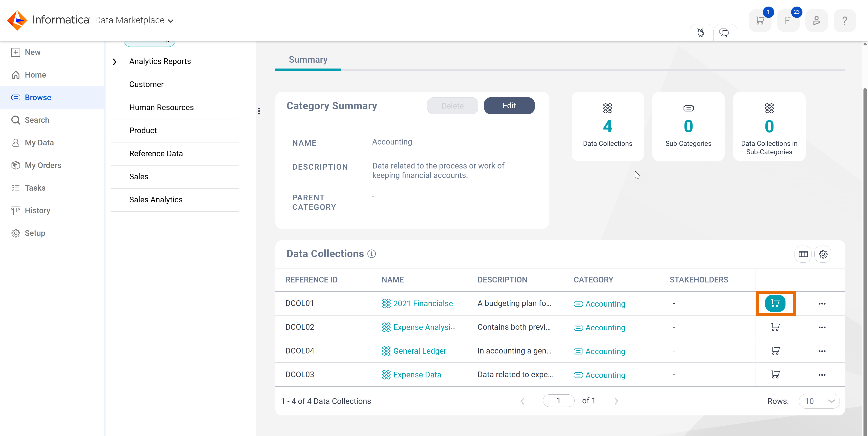Open more actions for DCOL02 row

[822, 327]
